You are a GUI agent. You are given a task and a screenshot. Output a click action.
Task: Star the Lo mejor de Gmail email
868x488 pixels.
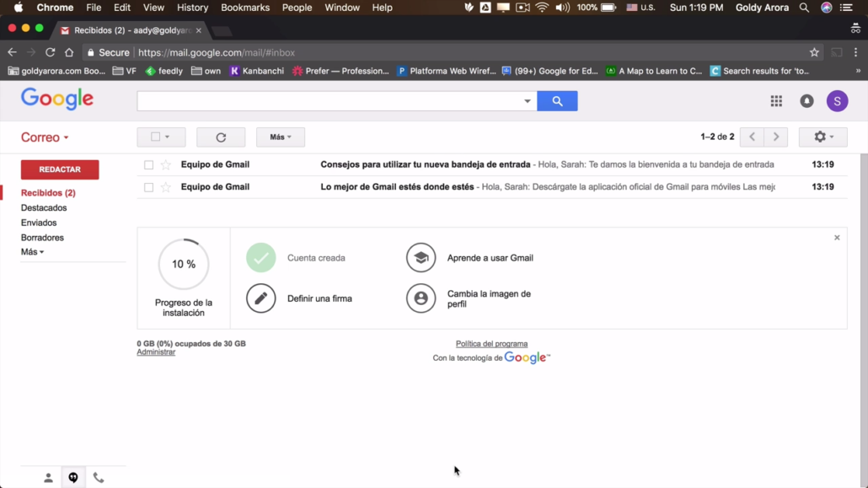pos(165,187)
